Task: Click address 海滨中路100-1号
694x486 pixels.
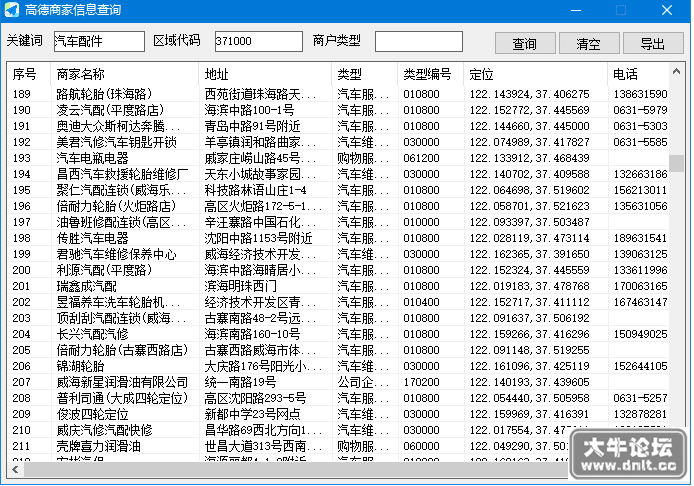Action: click(249, 110)
